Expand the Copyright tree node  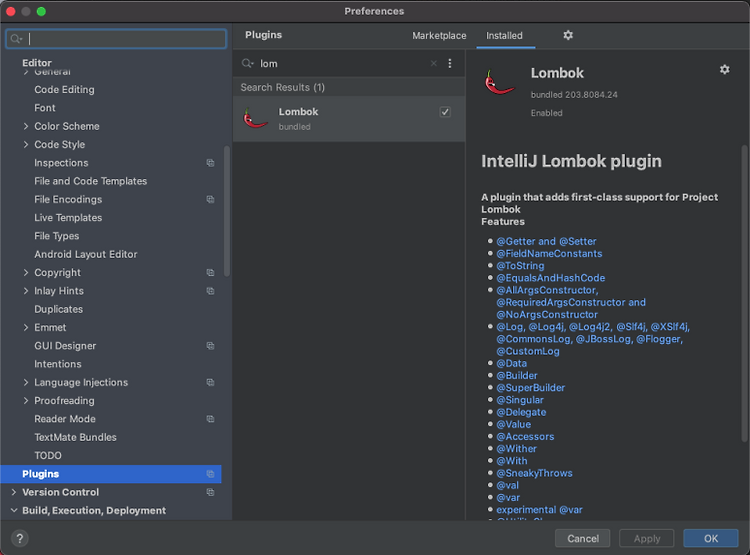coord(26,272)
